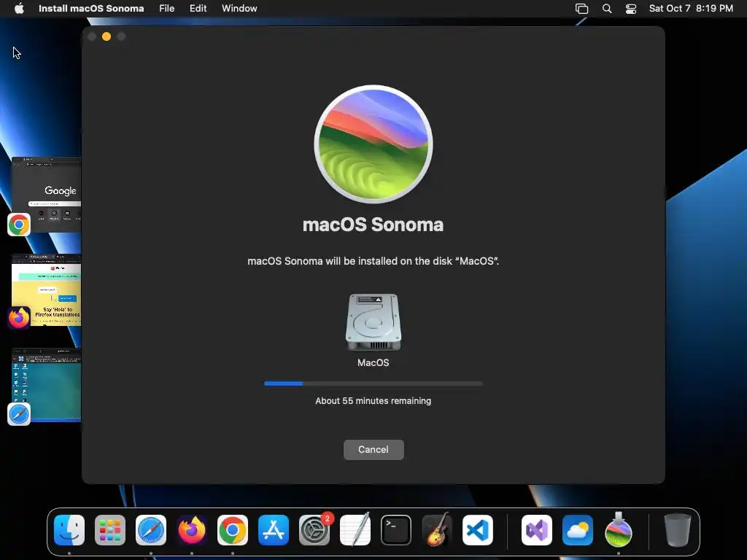The width and height of the screenshot is (747, 560).
Task: Show date and time notification panel
Action: (x=691, y=8)
